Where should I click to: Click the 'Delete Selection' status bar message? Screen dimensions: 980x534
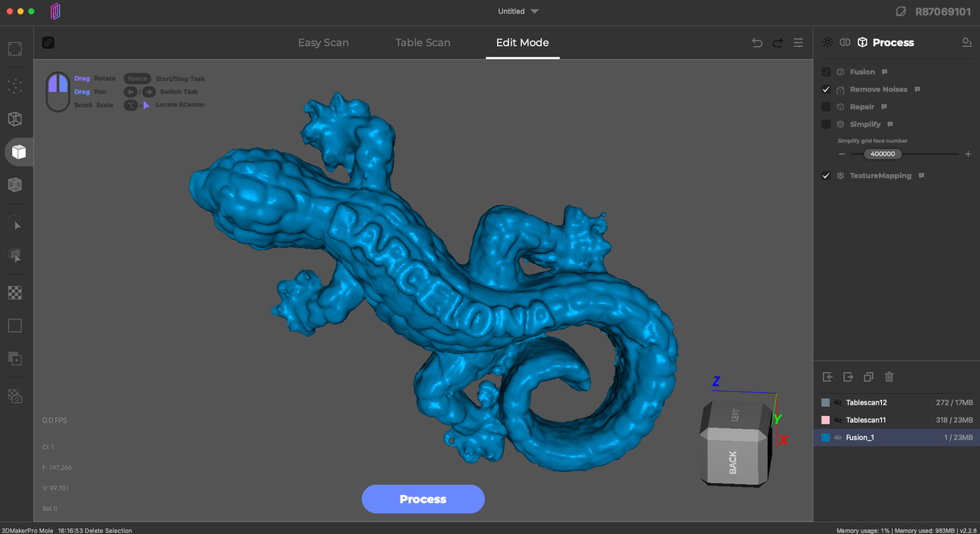pyautogui.click(x=108, y=530)
